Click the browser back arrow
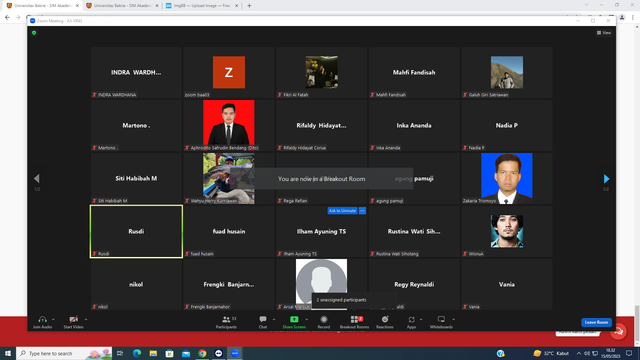This screenshot has width=640, height=360. click(7, 18)
